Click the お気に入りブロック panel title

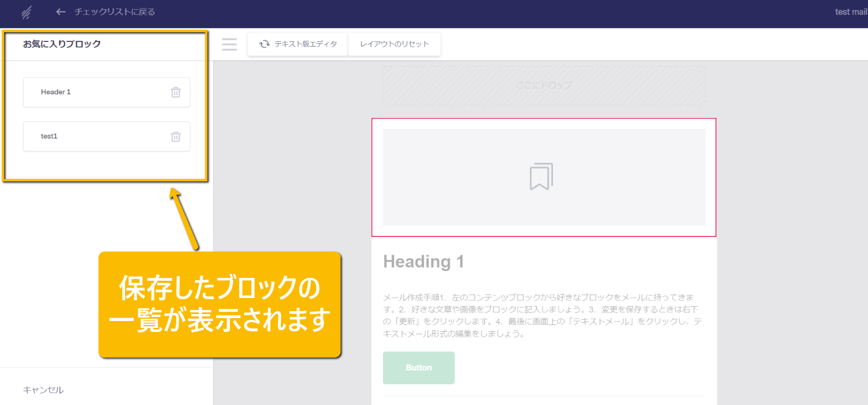point(62,44)
